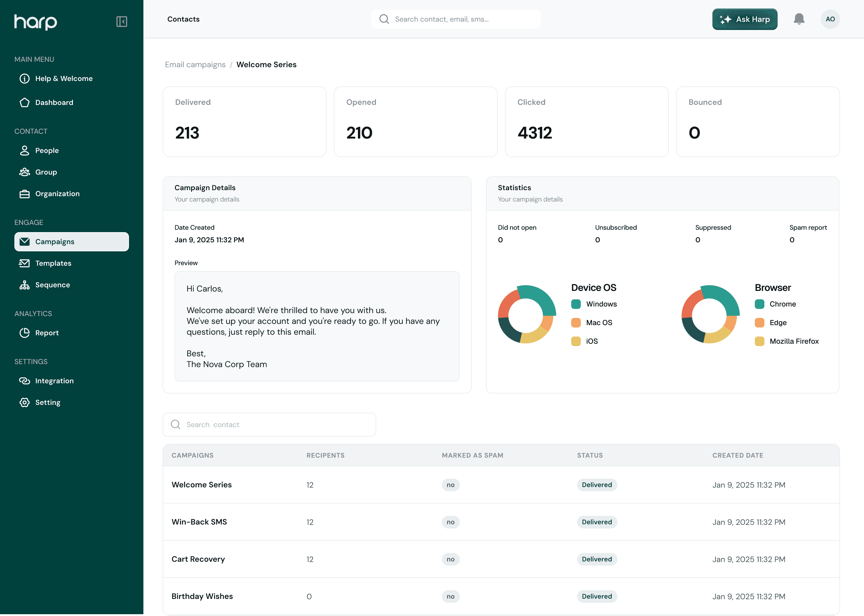Click the Browser donut chart
The image size is (864, 616).
(710, 314)
